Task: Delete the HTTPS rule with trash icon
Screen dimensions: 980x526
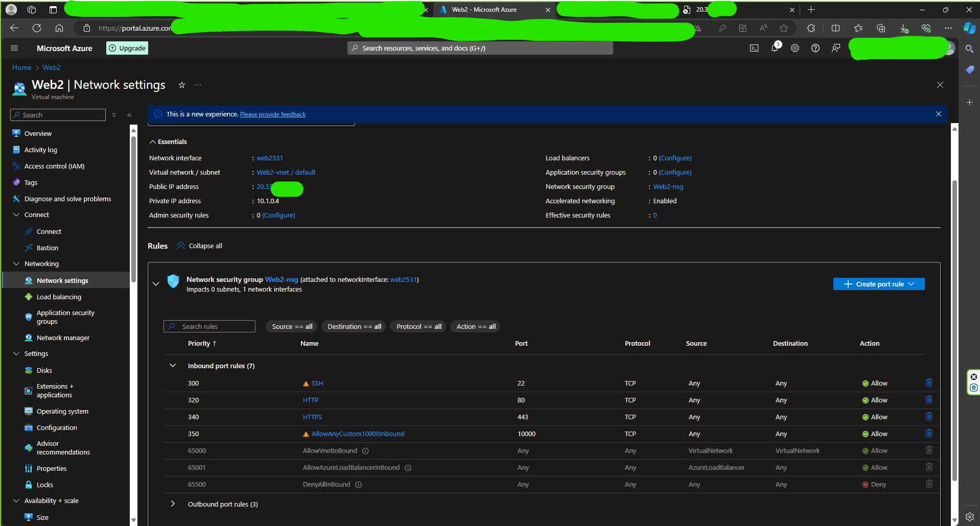Action: coord(929,417)
